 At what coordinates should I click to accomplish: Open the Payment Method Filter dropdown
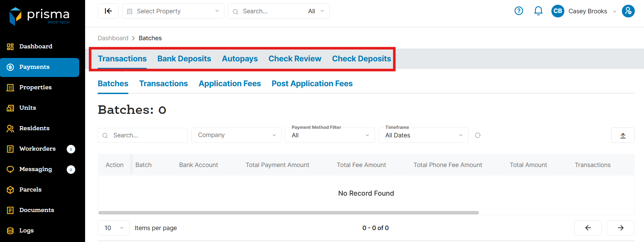329,135
